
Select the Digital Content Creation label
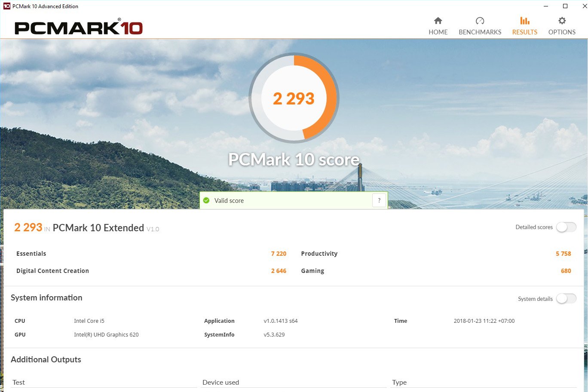tap(52, 271)
